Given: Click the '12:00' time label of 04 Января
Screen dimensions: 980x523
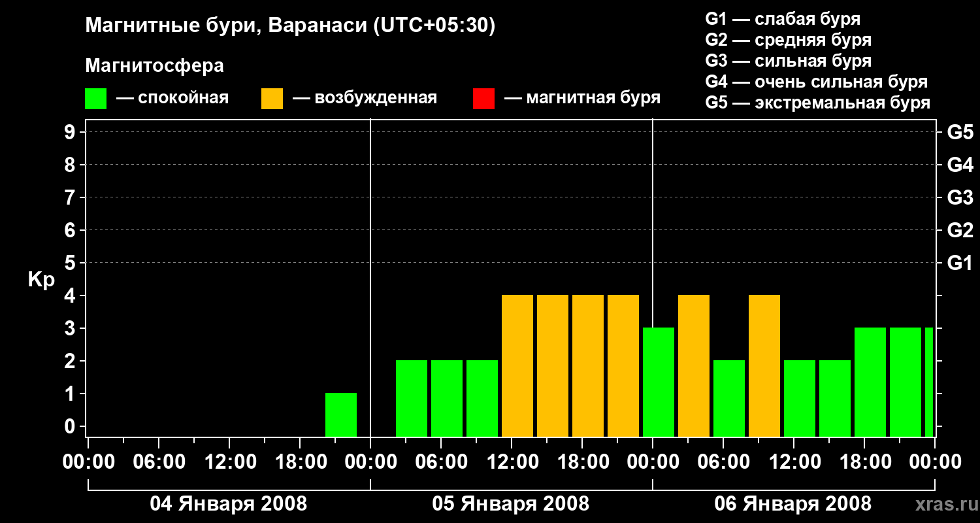Looking at the screenshot, I should click(x=229, y=462).
